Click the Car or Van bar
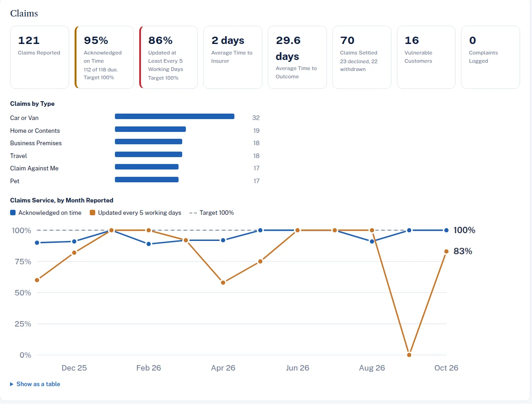Image resolution: width=532 pixels, height=404 pixels. tap(175, 116)
